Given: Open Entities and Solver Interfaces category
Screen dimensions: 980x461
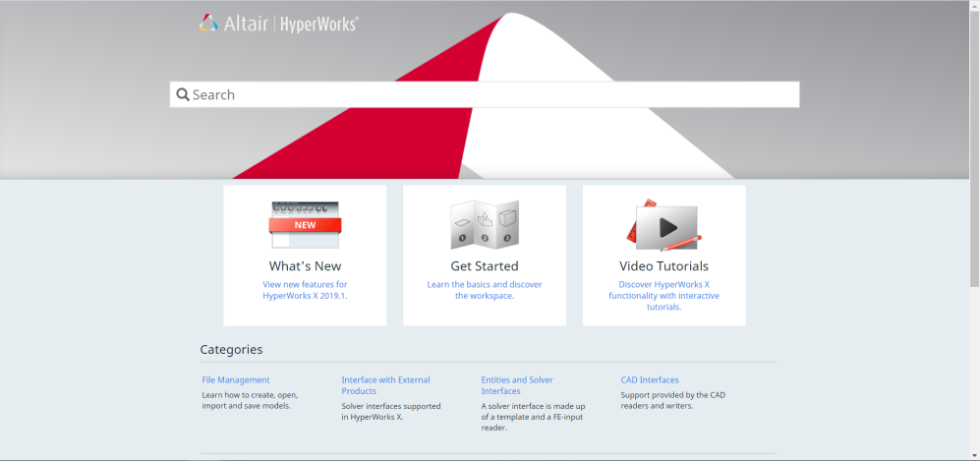Looking at the screenshot, I should 517,385.
